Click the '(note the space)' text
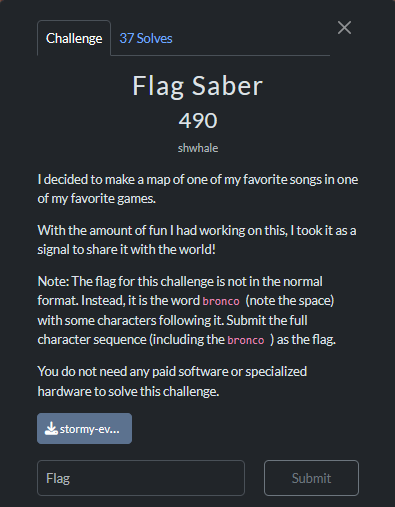Image resolution: width=395 pixels, height=507 pixels. pyautogui.click(x=290, y=301)
